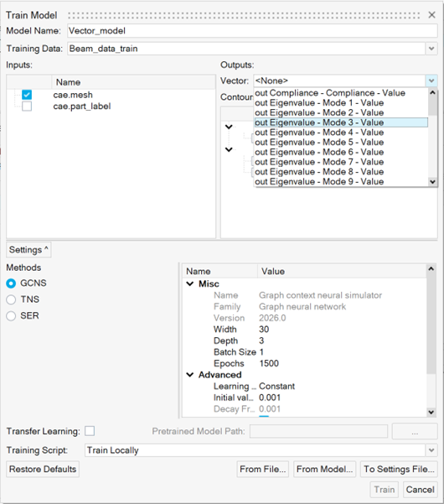
Task: Collapse the Advanced settings group
Action: pyautogui.click(x=190, y=375)
